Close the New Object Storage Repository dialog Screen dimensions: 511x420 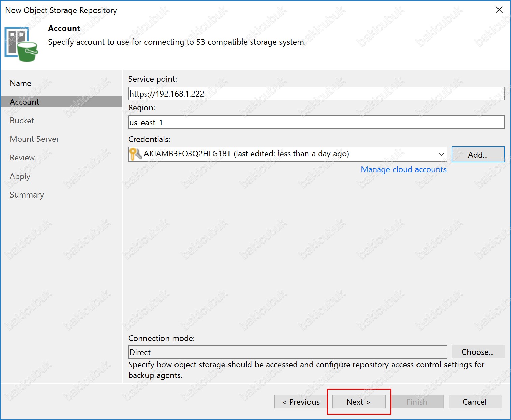(499, 10)
